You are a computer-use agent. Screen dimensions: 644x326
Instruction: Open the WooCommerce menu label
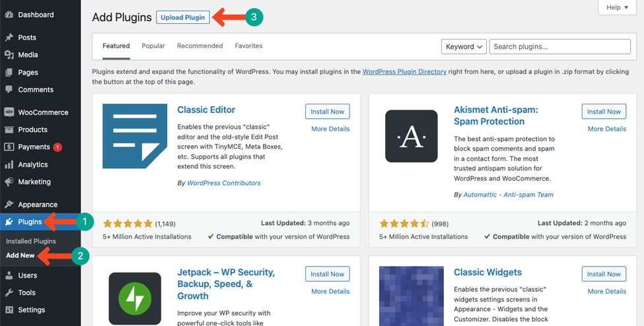tap(43, 112)
